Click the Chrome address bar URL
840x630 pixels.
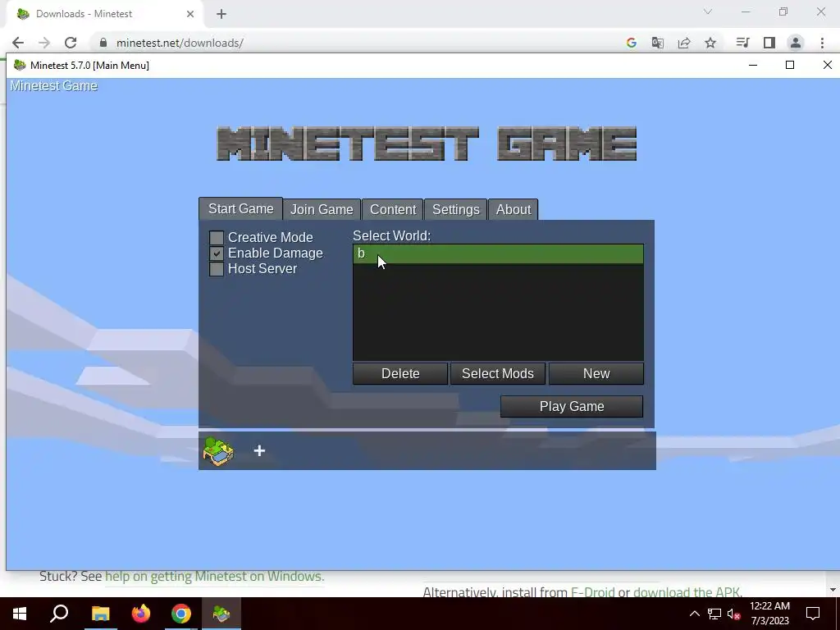click(180, 43)
